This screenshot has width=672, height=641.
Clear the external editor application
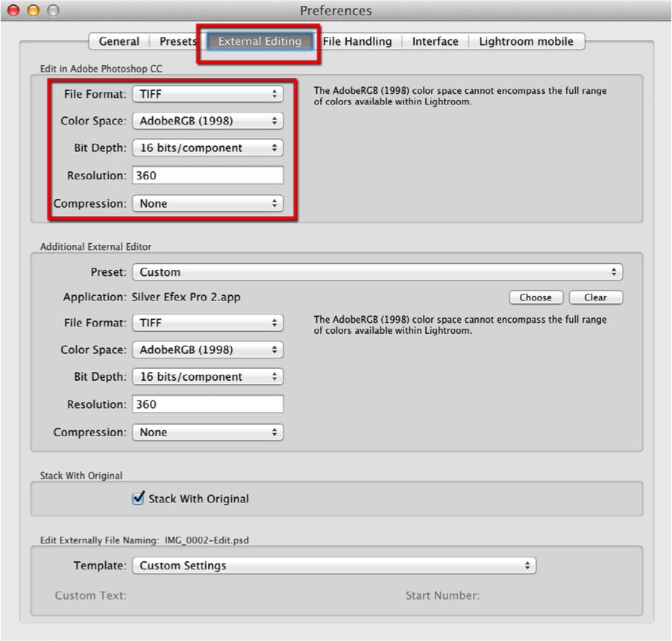pyautogui.click(x=595, y=297)
